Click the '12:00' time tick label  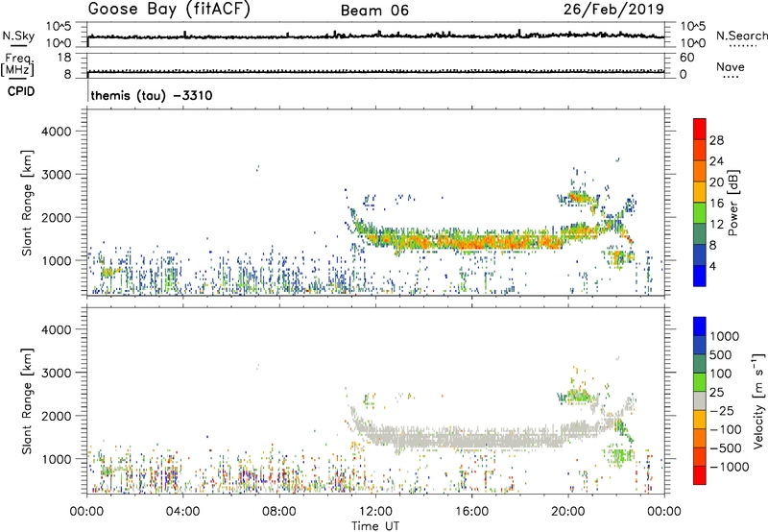(375, 512)
